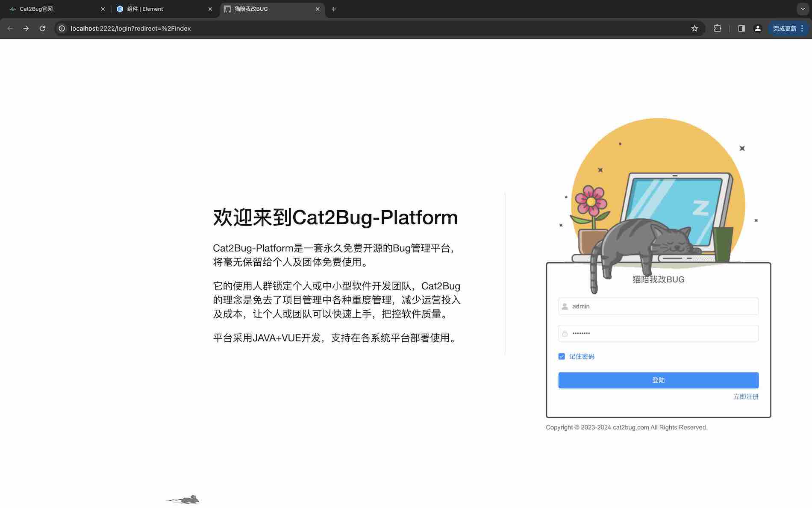Click the site info icon in address bar
This screenshot has width=812, height=508.
pos(61,28)
